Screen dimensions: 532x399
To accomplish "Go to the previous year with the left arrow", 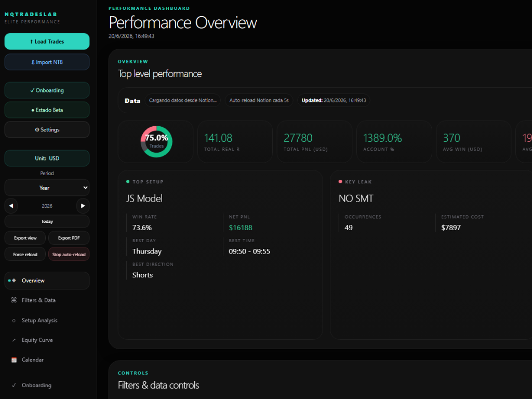I will tap(11, 206).
